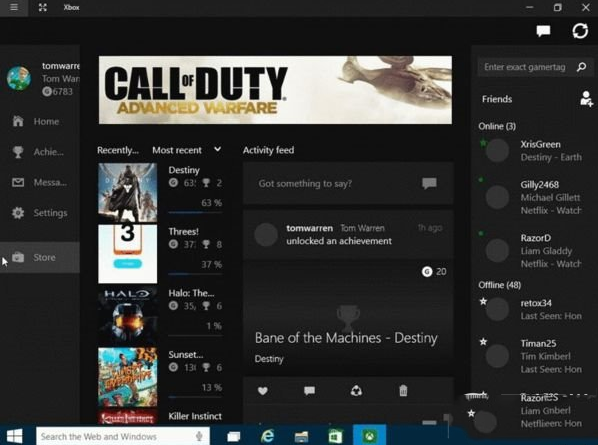This screenshot has height=445, width=598.
Task: Select the Sunset... game title
Action: 186,354
